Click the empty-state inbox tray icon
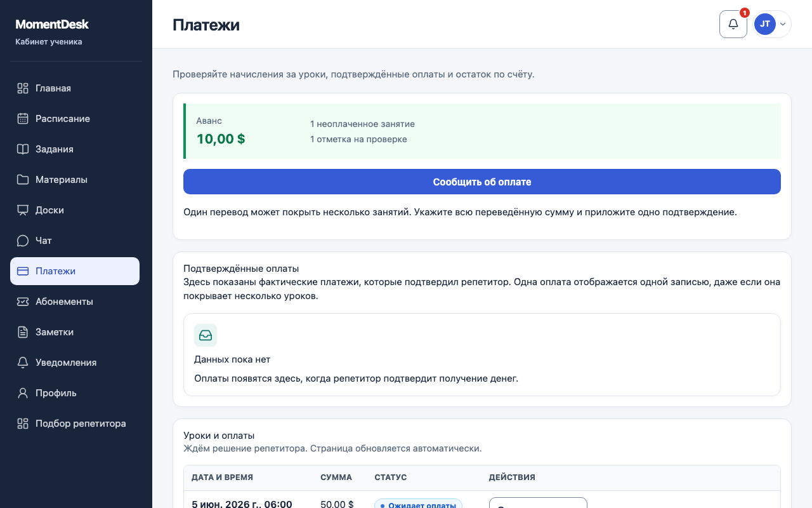This screenshot has height=508, width=812. (x=206, y=335)
